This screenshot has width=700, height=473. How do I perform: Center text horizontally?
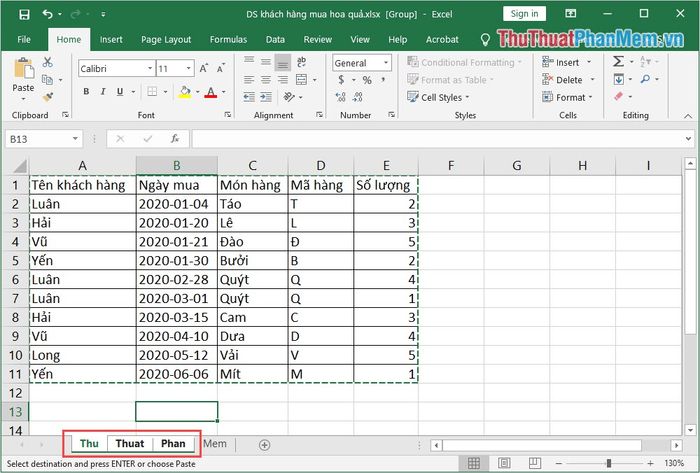click(x=266, y=80)
